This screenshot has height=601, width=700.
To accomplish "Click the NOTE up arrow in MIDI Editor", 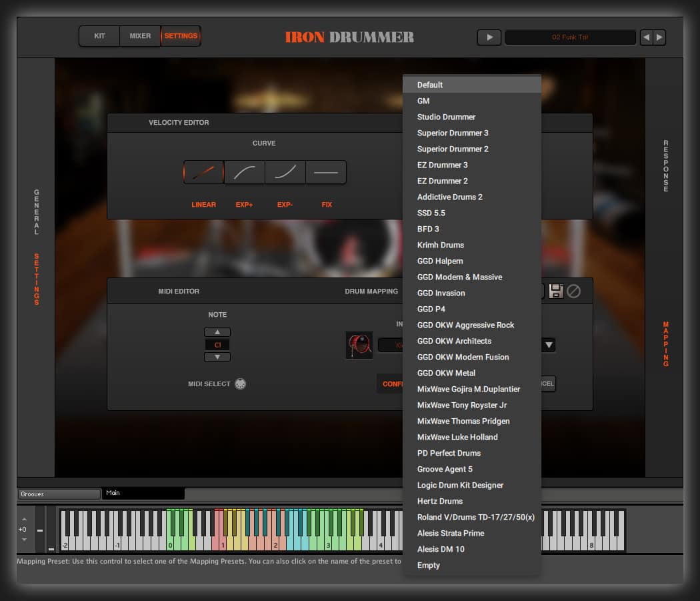I will pos(217,332).
